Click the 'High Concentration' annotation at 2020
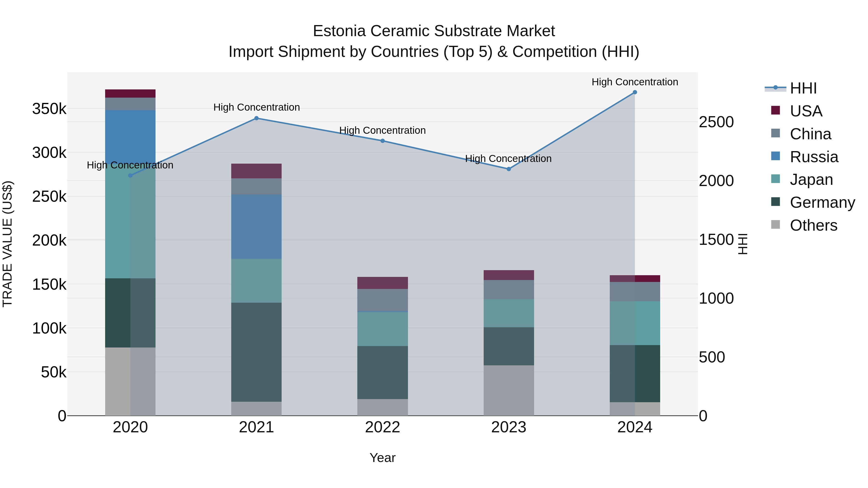868x488 pixels. pos(130,165)
